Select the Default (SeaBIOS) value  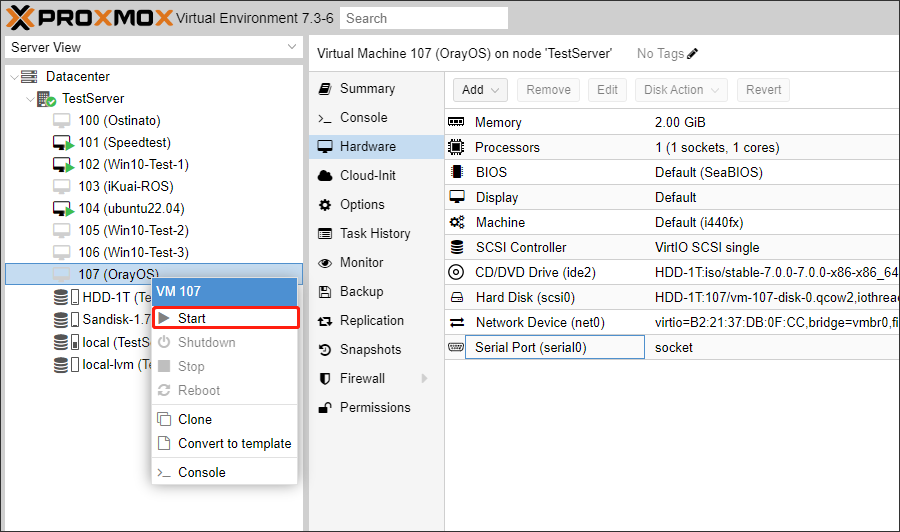click(709, 172)
